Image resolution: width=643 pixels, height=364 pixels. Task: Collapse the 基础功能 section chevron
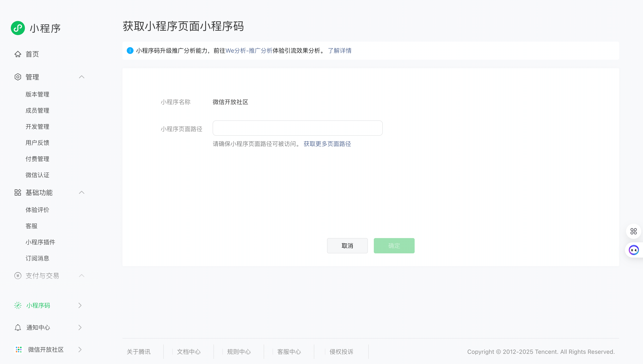click(82, 192)
